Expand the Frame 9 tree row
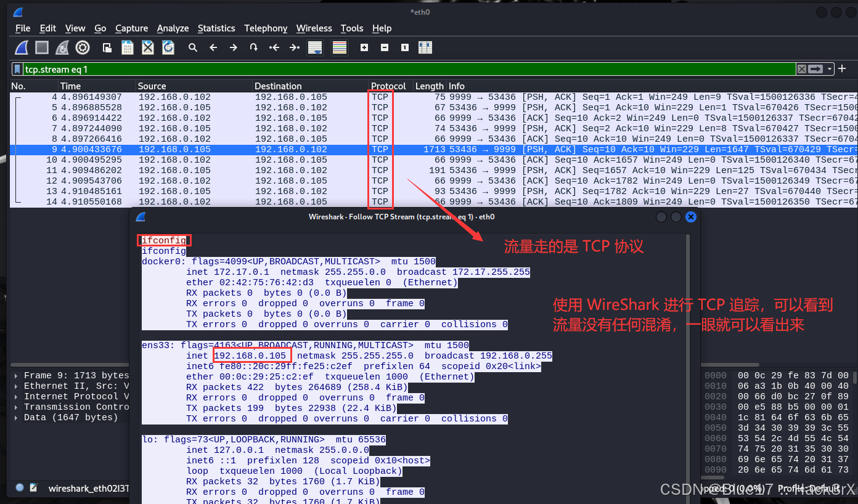858x504 pixels. click(x=17, y=376)
